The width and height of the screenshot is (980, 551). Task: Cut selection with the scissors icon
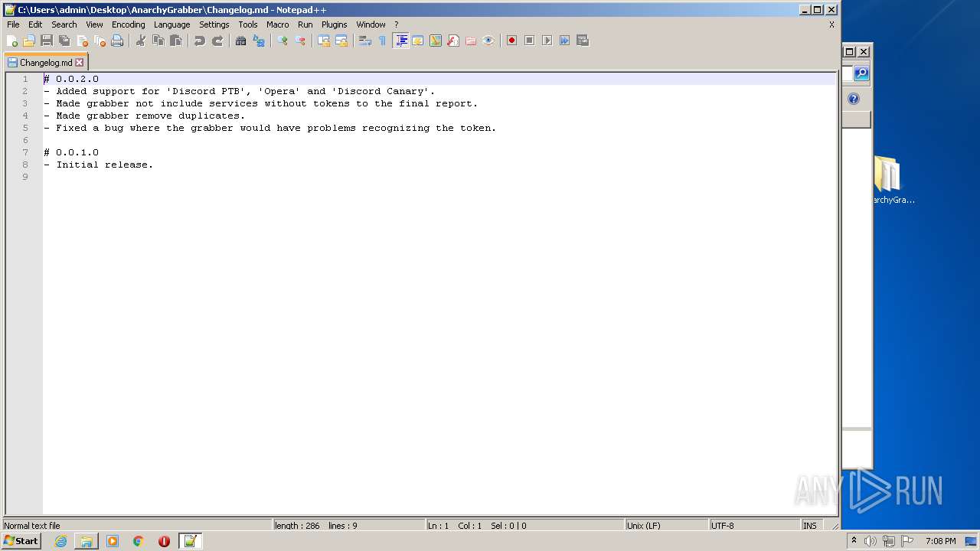coord(141,41)
